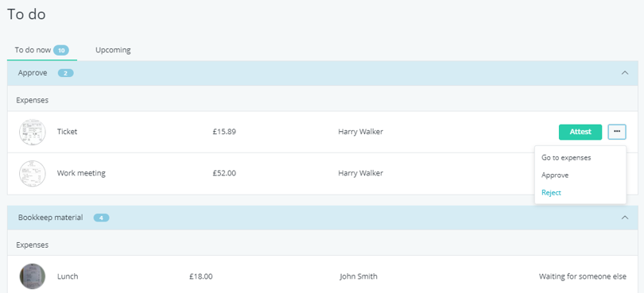Choose Reject in the dropdown menu
644x293 pixels.
tap(551, 193)
